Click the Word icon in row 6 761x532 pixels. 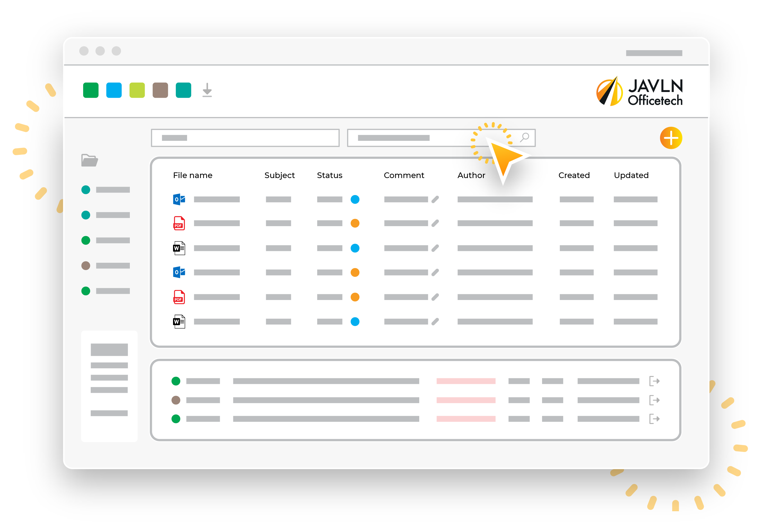[x=178, y=321]
